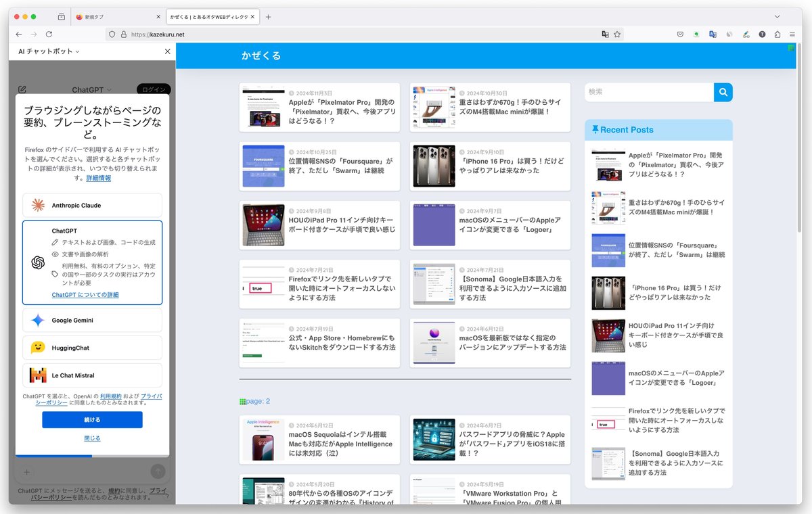Screen dimensions: 812x514
Task: Expand the AI チャットボット sidebar dropdown
Action: point(49,51)
